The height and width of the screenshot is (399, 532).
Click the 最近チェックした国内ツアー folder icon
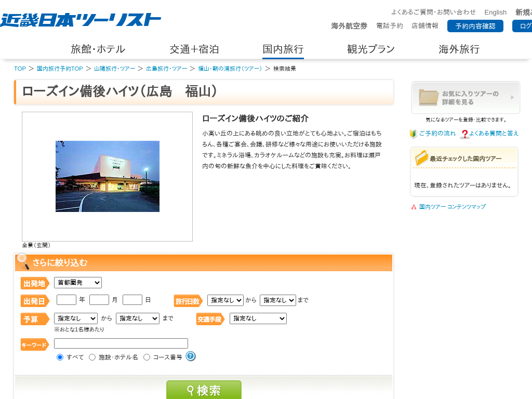[421, 158]
